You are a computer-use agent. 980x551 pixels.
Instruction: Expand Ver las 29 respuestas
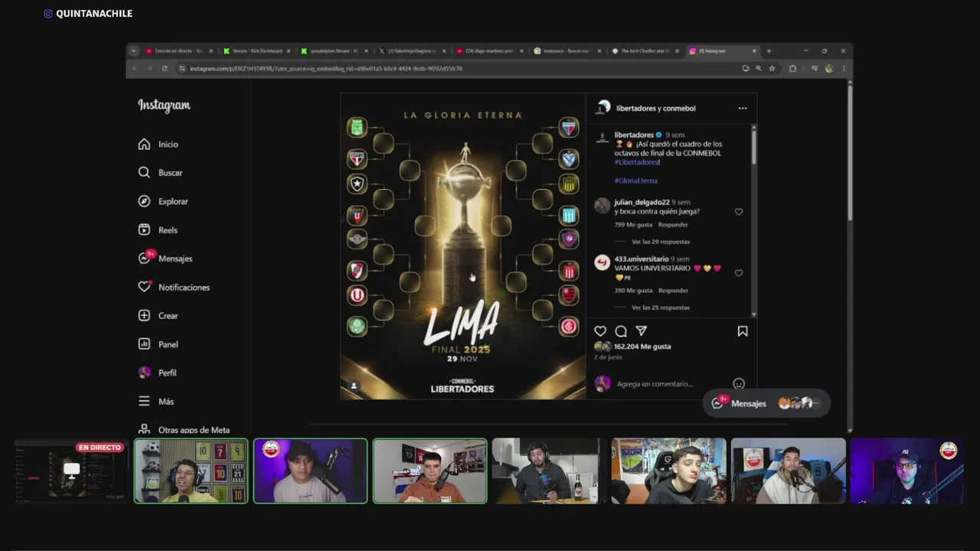point(661,242)
